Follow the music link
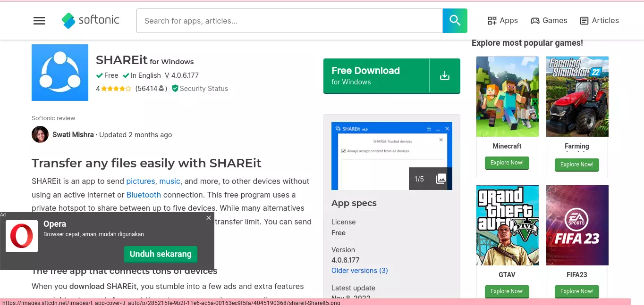This screenshot has height=305, width=644. coord(170,181)
